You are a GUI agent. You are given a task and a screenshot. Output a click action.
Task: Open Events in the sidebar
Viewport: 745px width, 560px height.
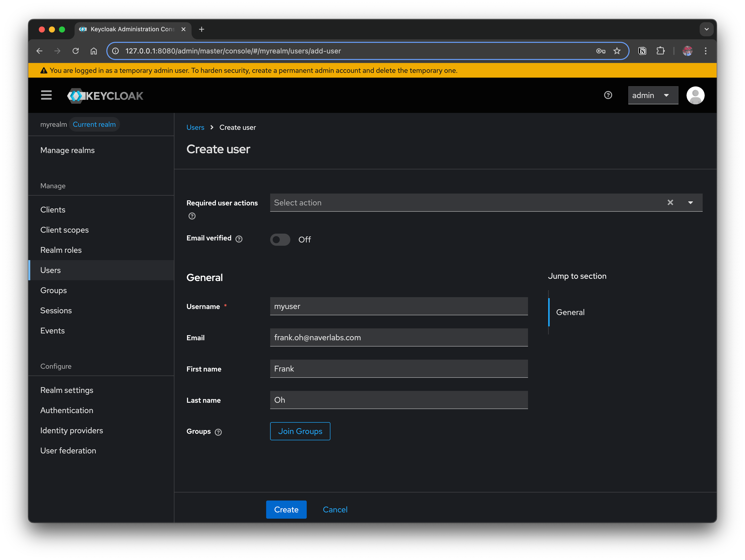tap(52, 331)
